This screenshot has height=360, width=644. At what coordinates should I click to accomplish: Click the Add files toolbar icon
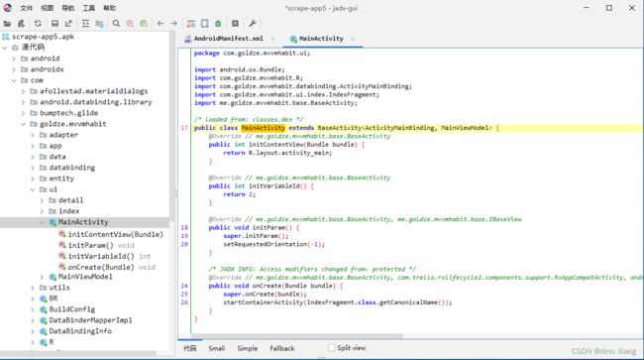(21, 24)
